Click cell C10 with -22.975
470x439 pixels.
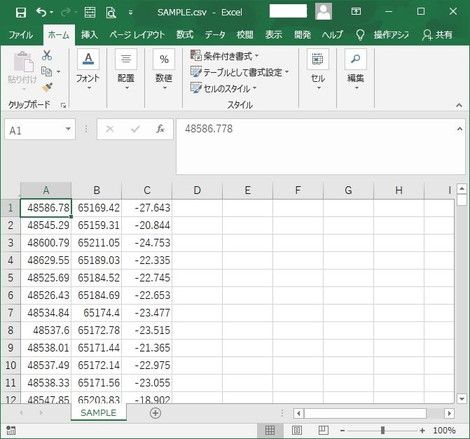coord(147,365)
